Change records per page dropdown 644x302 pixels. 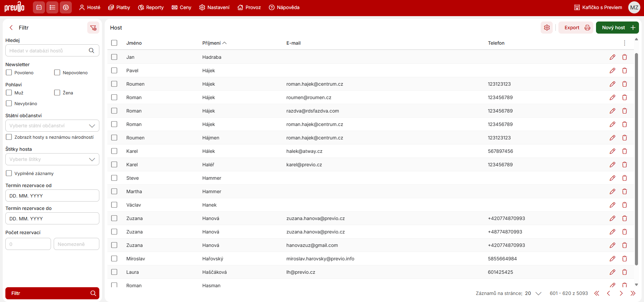(533, 293)
